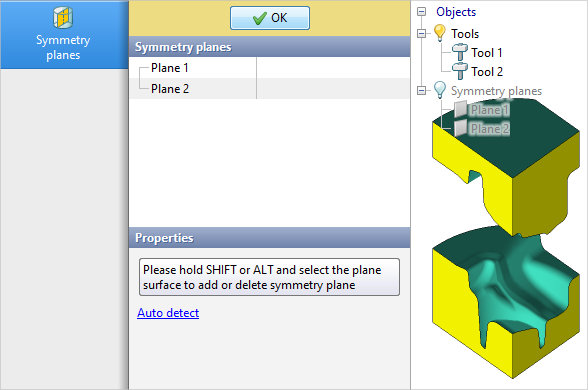Select Tool 1 in the object tree
Image resolution: width=588 pixels, height=390 pixels.
(486, 53)
